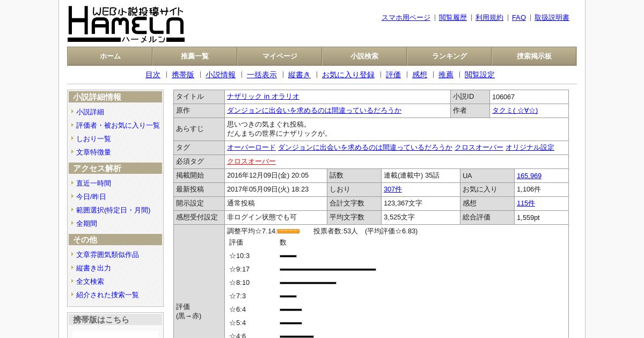Open the 捜索掲示板 tab
Image resolution: width=644 pixels, height=338 pixels.
[534, 56]
